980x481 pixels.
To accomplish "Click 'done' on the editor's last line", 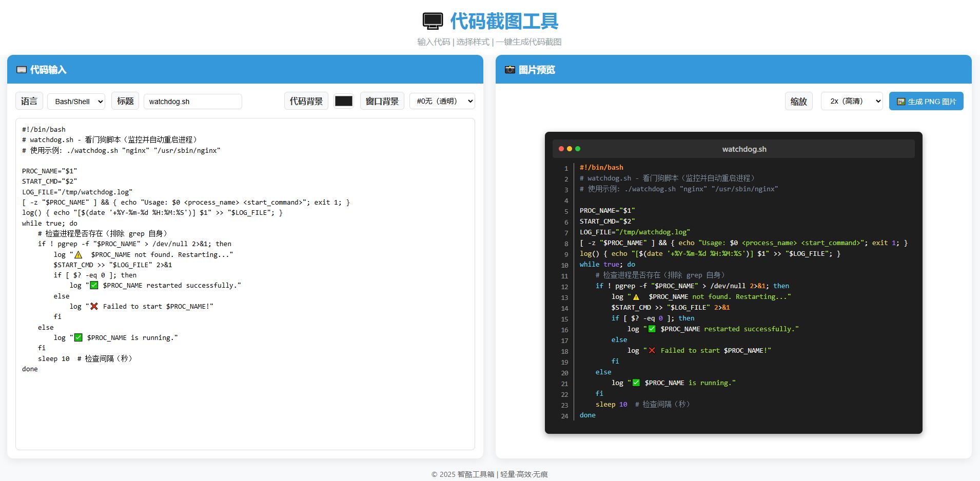I will 30,369.
